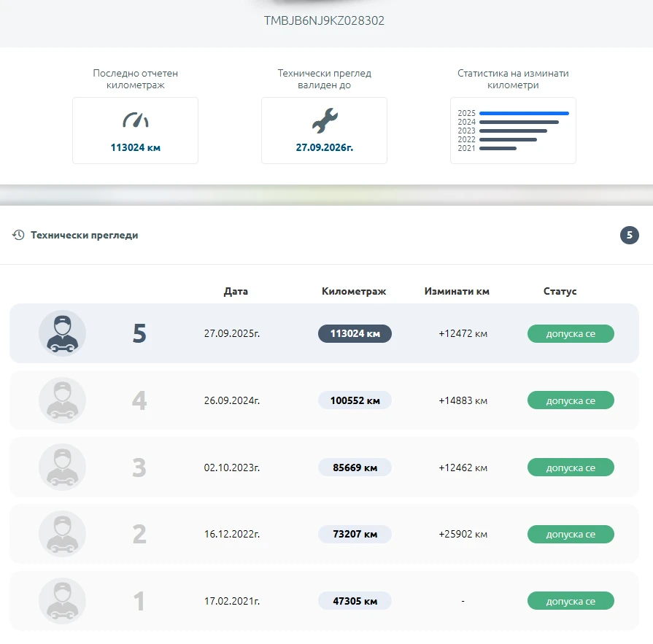Click the inspections count badge showing 5

coord(629,235)
